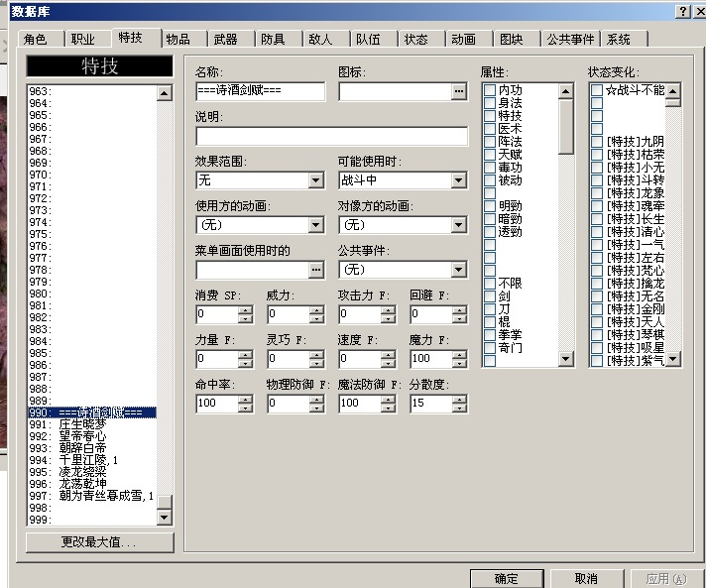This screenshot has height=588, width=706.
Task: Increase 威力 spinner value
Action: 316,310
